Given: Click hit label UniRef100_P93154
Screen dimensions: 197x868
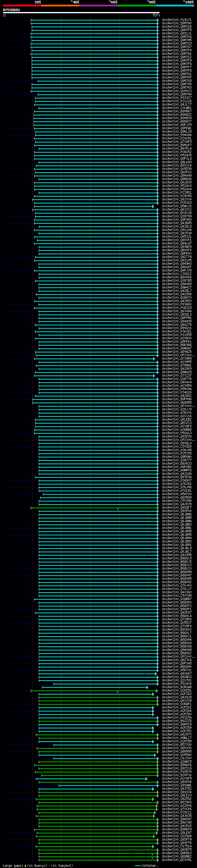Looking at the screenshot, I should click(x=177, y=717).
